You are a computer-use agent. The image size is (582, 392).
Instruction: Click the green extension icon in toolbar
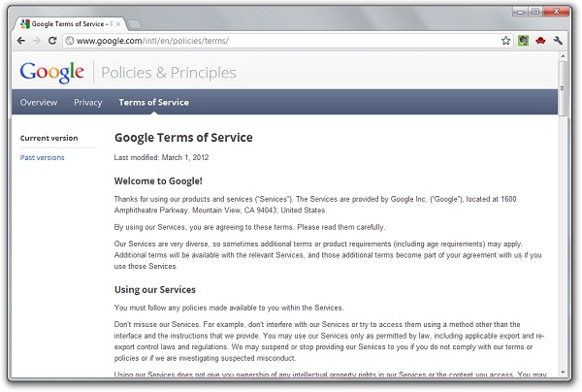(x=523, y=42)
